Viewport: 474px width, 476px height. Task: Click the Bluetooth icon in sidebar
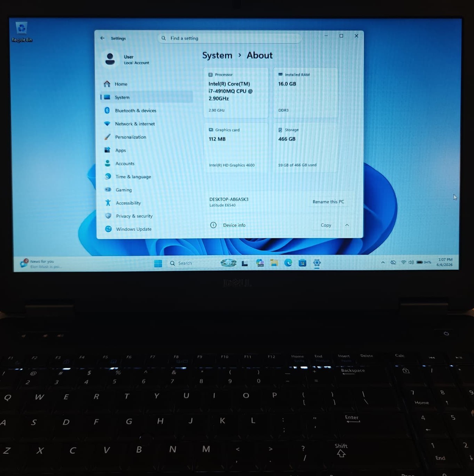pyautogui.click(x=107, y=110)
